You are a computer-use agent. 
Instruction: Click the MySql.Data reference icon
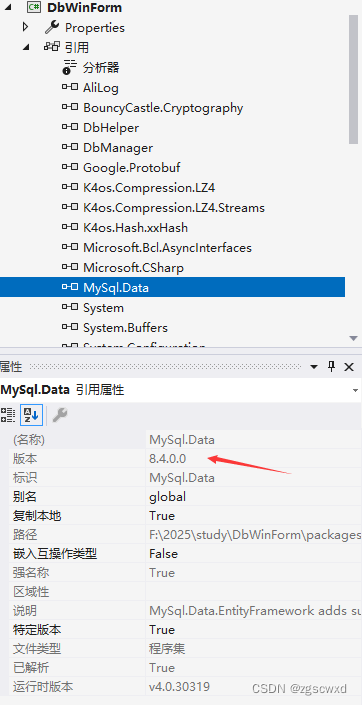70,287
